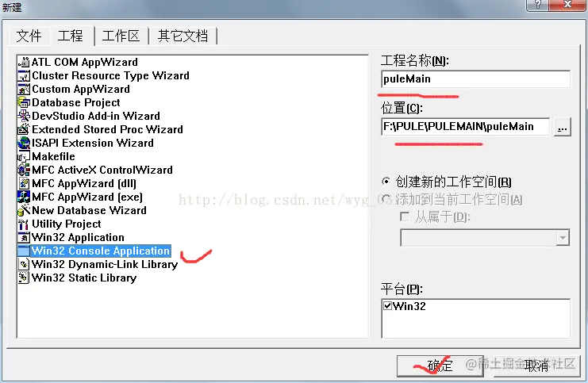Open the location browse '...' button
The image size is (588, 383).
[x=562, y=127]
